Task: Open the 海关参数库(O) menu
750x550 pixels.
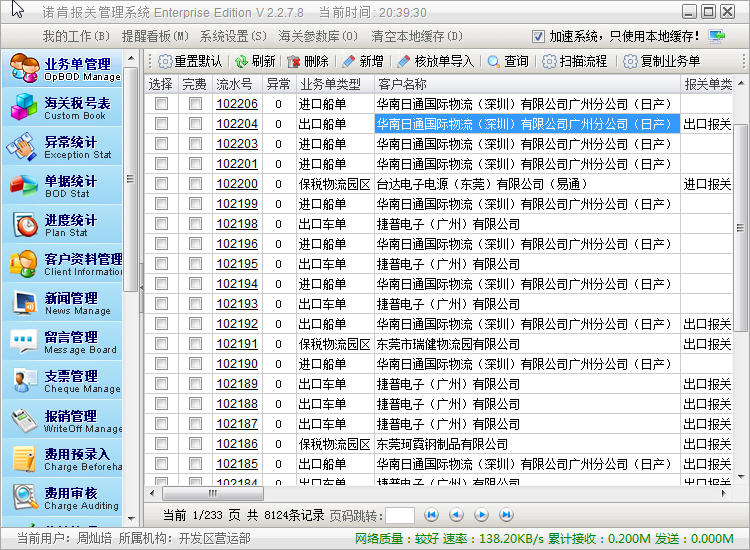Action: click(318, 37)
